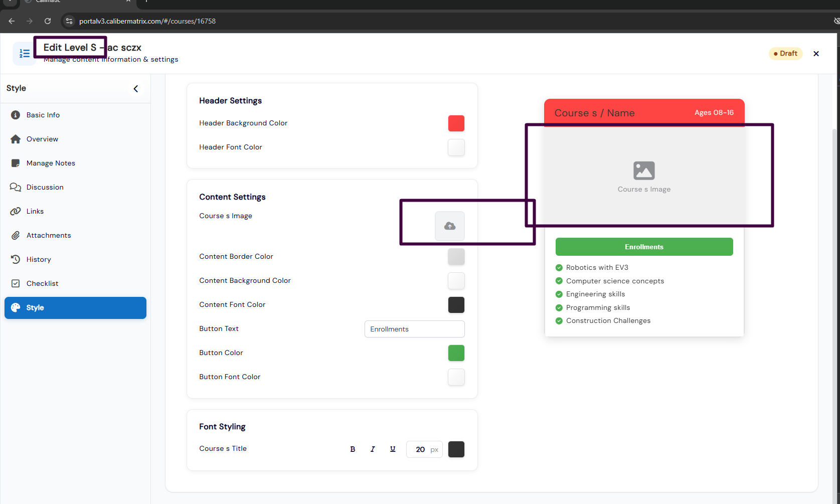Pick the Header Background Color red swatch
The image size is (840, 504).
coord(456,123)
